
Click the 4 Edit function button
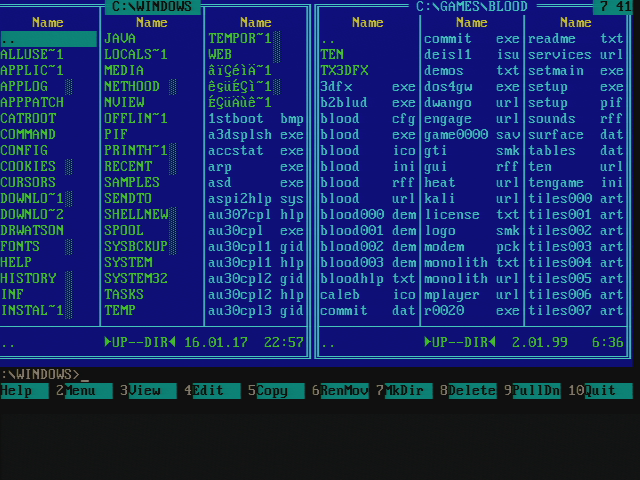(212, 391)
